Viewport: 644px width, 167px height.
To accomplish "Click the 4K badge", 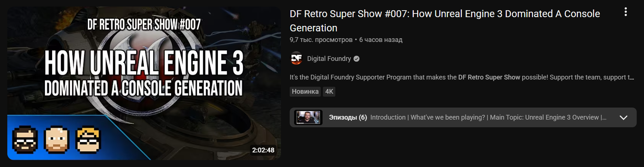I will point(329,92).
